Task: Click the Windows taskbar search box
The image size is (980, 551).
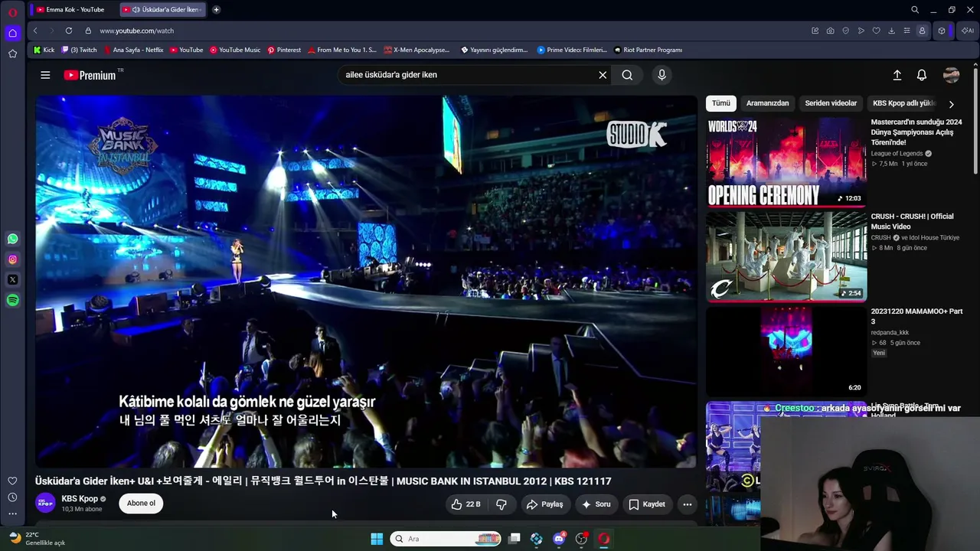Action: 446,539
